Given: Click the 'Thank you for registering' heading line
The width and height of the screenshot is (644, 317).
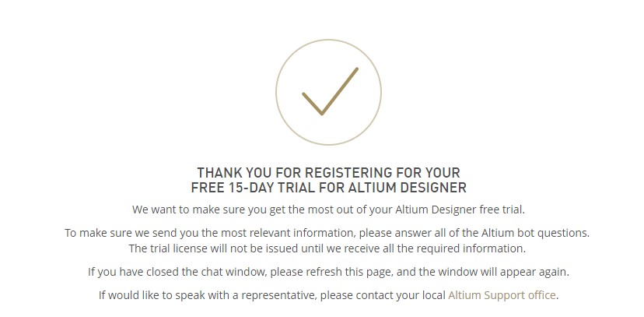Looking at the screenshot, I should pos(328,172).
